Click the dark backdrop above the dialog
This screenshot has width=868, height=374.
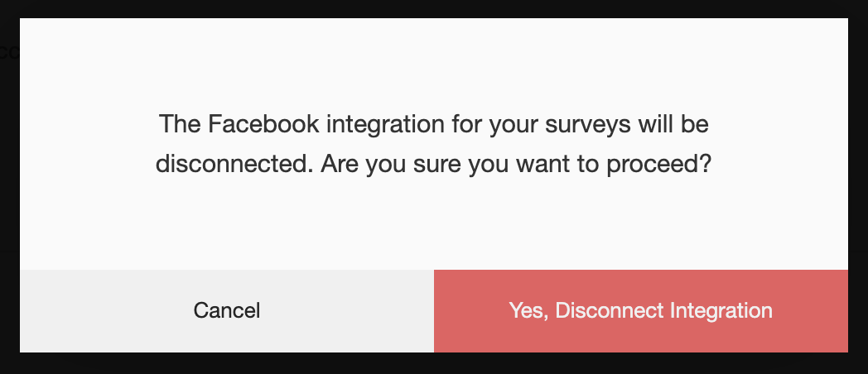(x=434, y=8)
